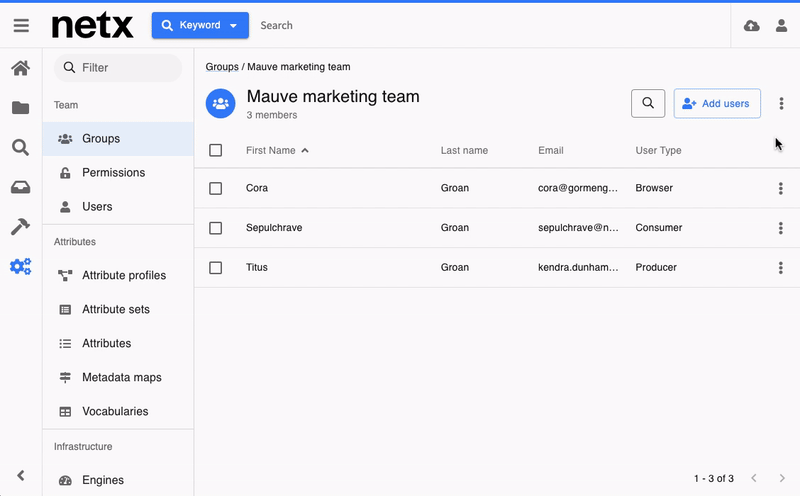Viewport: 800px width, 496px height.
Task: Open the user account icon
Action: [781, 26]
